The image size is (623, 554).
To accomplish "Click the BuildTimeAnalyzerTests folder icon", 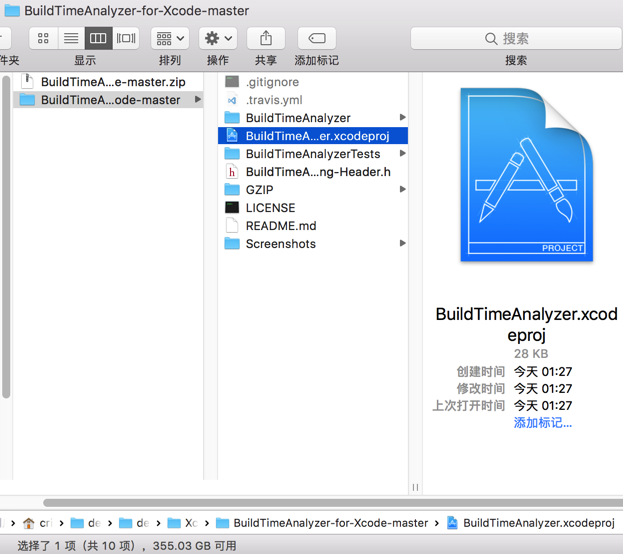I will (x=232, y=153).
